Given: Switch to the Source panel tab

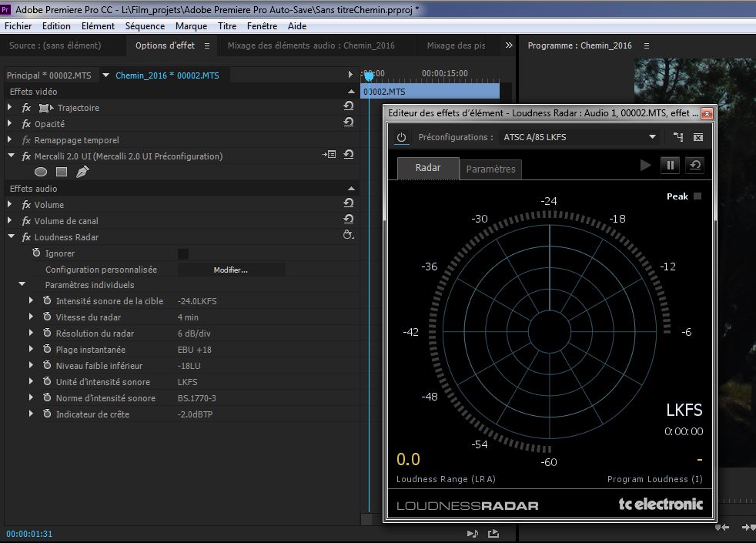Looking at the screenshot, I should click(x=55, y=45).
